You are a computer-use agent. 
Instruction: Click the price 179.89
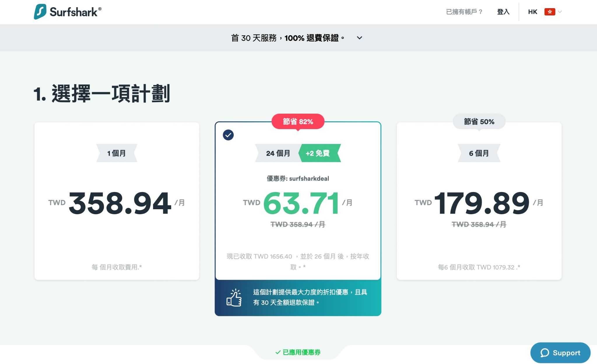click(x=482, y=203)
